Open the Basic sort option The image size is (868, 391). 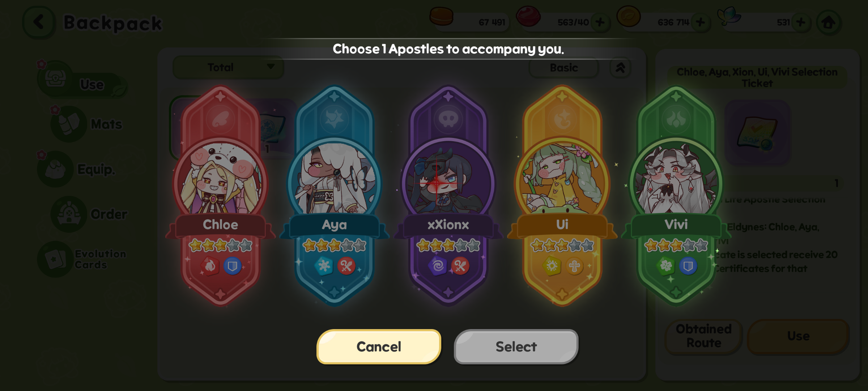(564, 68)
